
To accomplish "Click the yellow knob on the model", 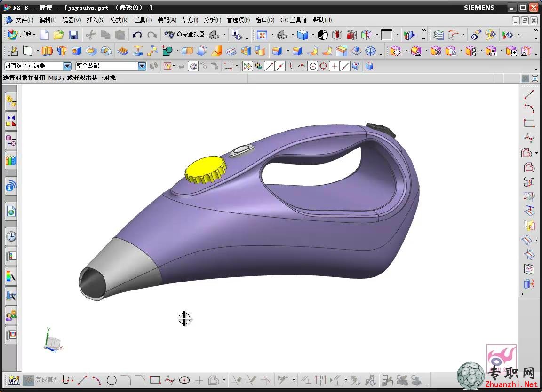I will pos(206,170).
